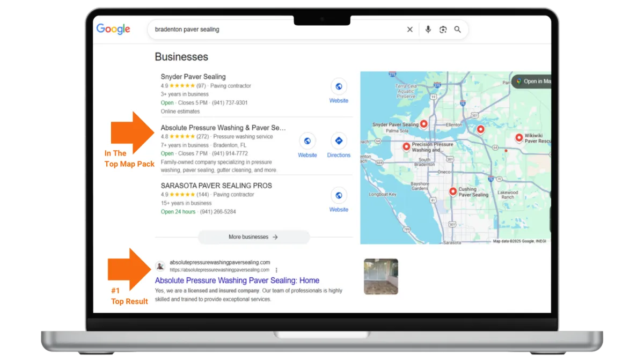Click the Bayshore Gardens label on map
Screen dimensions: 644x362
[x=420, y=186]
